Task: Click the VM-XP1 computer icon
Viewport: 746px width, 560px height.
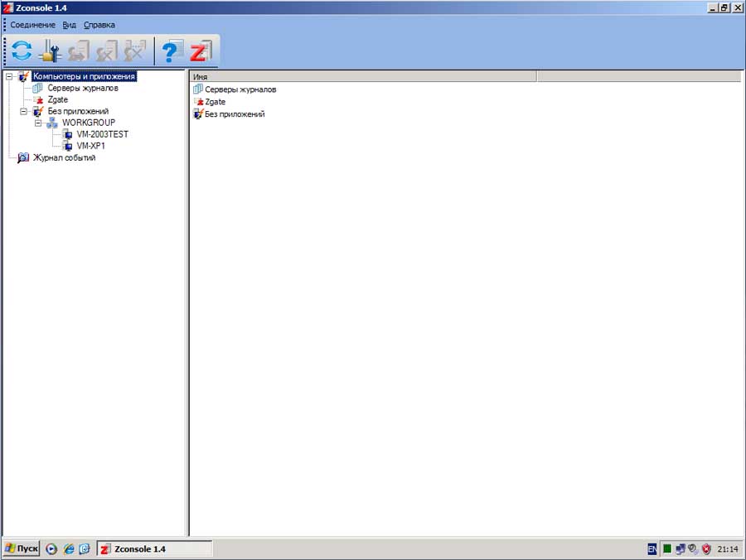Action: (x=68, y=146)
